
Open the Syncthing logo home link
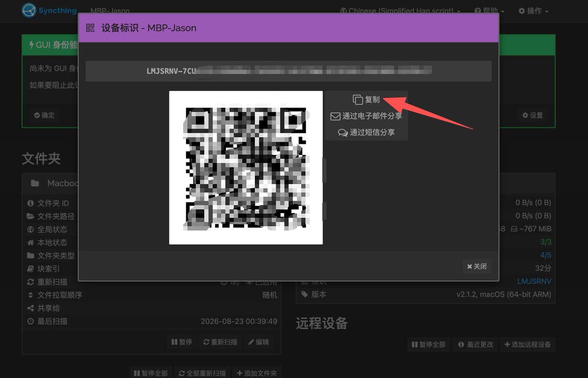[x=49, y=10]
